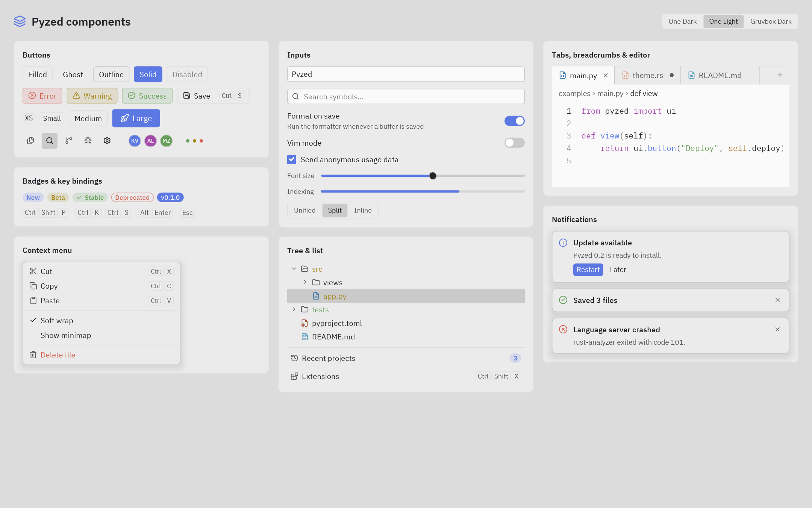Image resolution: width=812 pixels, height=508 pixels.
Task: Switch to the README.md editor tab
Action: (720, 75)
